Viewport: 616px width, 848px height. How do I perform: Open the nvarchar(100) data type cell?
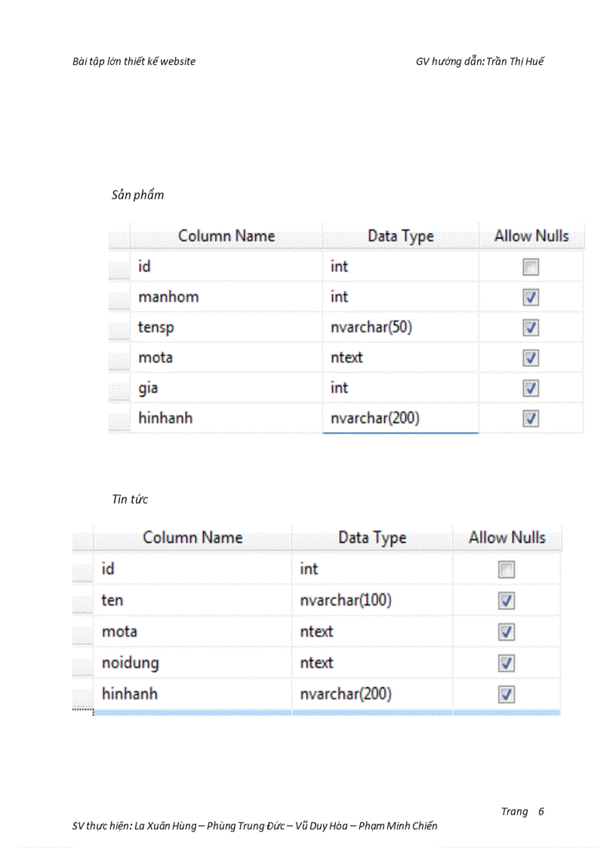click(371, 601)
